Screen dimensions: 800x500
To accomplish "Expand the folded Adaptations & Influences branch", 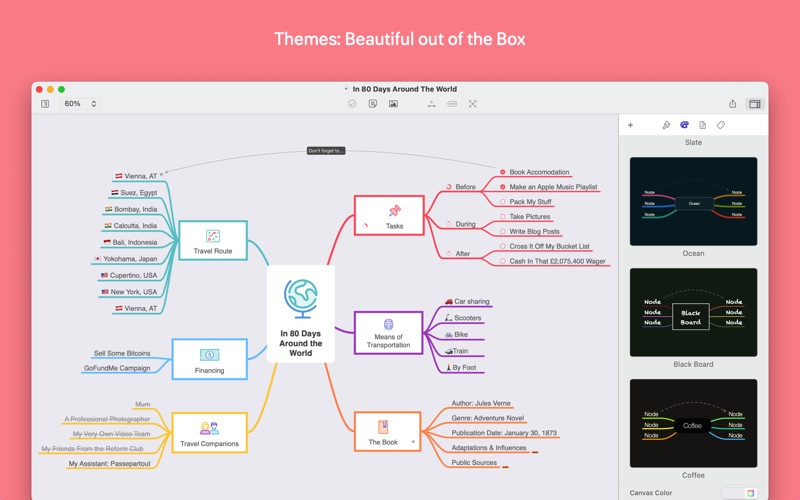I will click(535, 452).
